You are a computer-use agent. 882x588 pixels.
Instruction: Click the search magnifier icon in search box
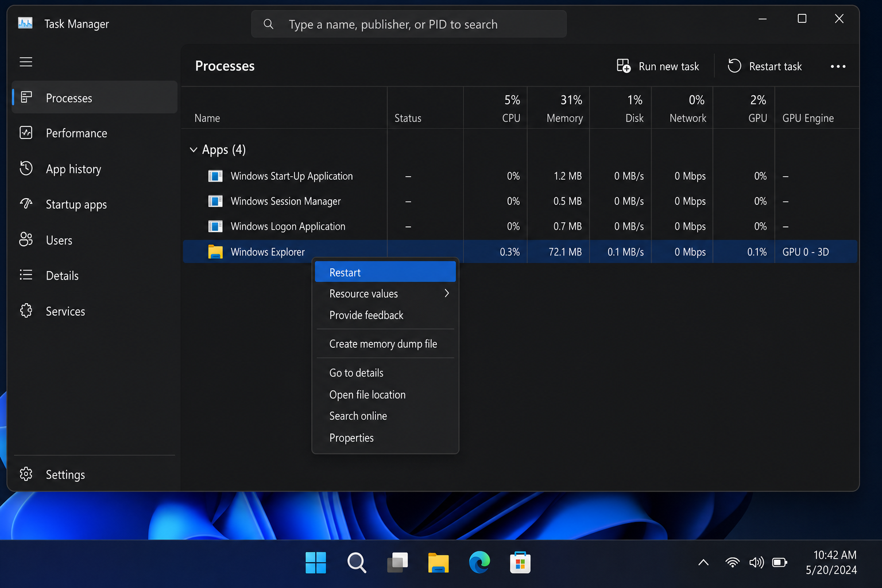click(268, 24)
